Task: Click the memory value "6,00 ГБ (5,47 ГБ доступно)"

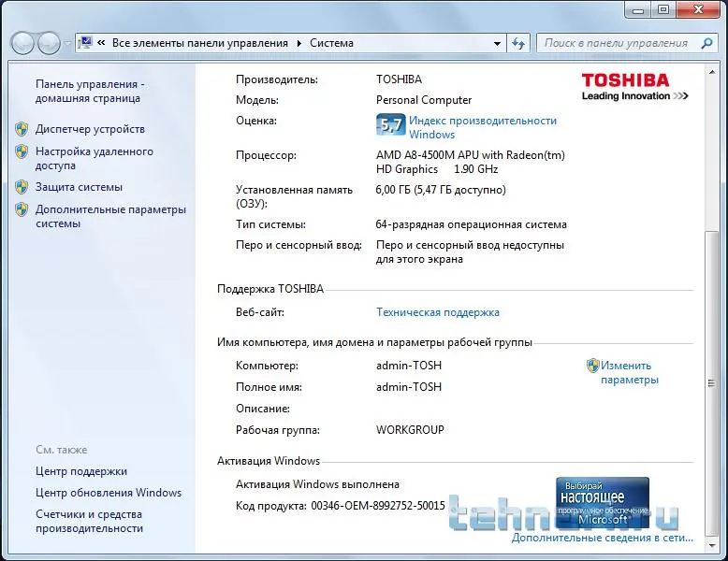Action: [x=441, y=190]
